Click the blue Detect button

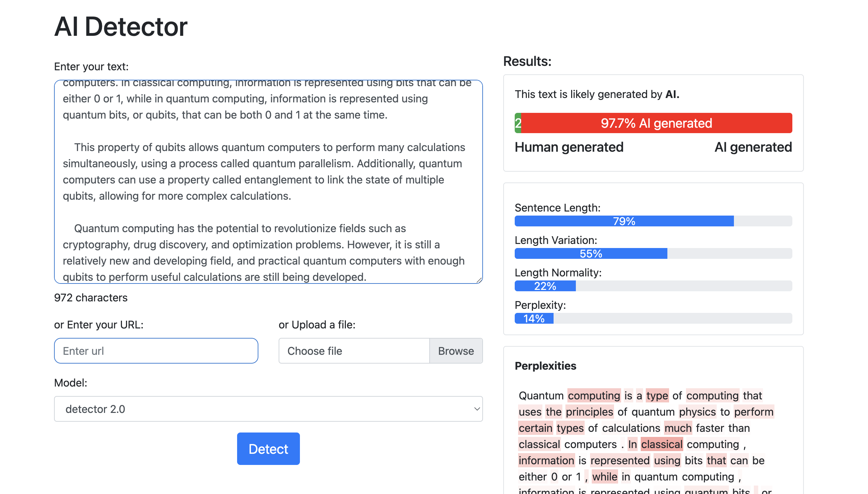click(268, 448)
